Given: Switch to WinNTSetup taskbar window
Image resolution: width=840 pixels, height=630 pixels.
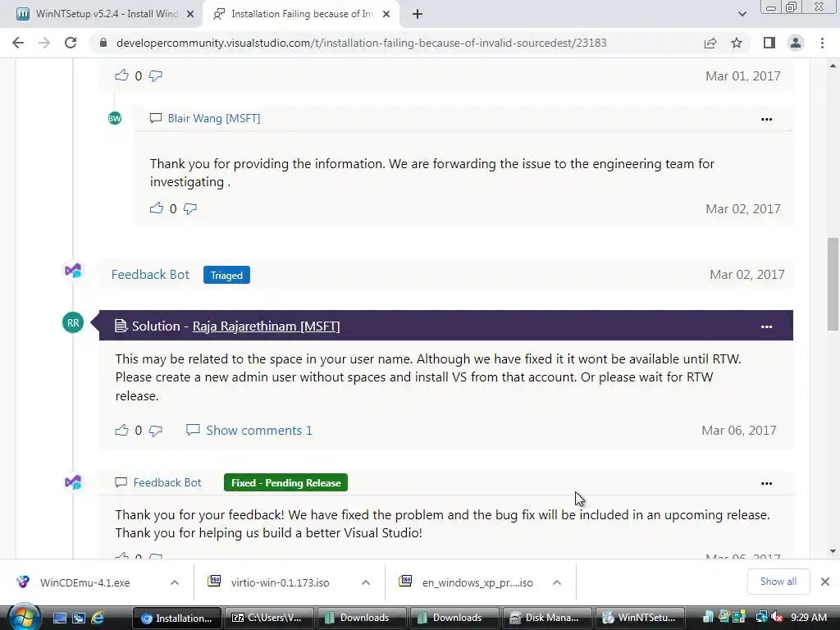Looking at the screenshot, I should (640, 618).
